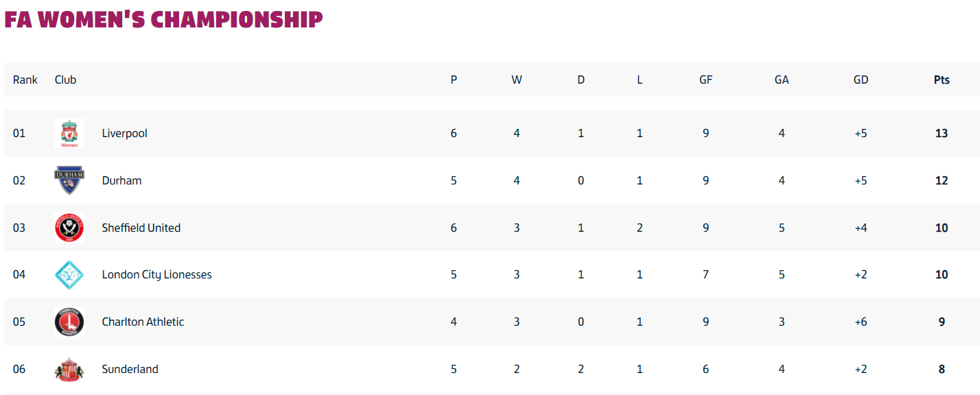980x395 pixels.
Task: Click the Charlton Athletic badge icon
Action: coord(69,322)
